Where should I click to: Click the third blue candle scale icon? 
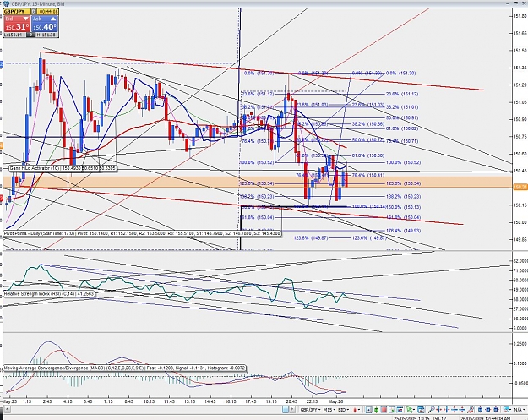tap(496, 410)
